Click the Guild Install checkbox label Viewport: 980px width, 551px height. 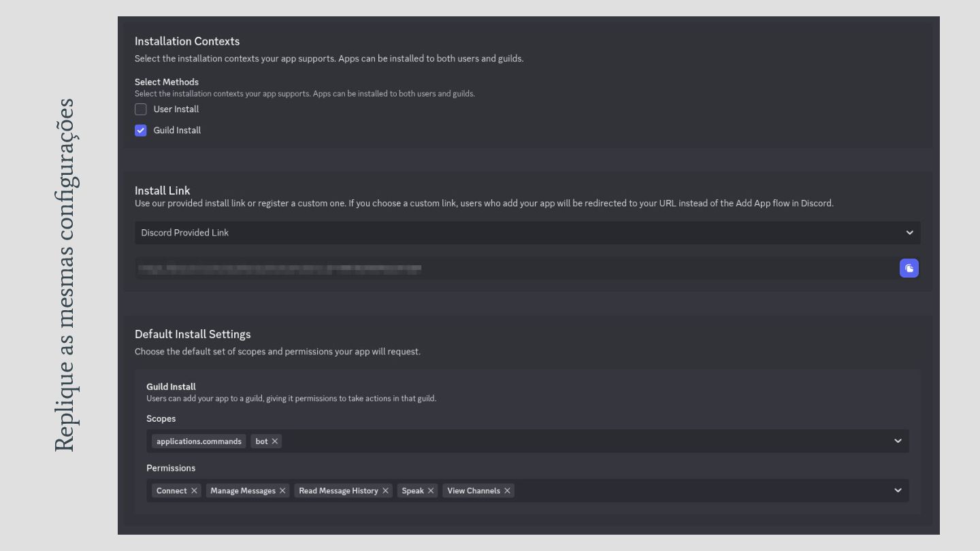[x=177, y=131]
